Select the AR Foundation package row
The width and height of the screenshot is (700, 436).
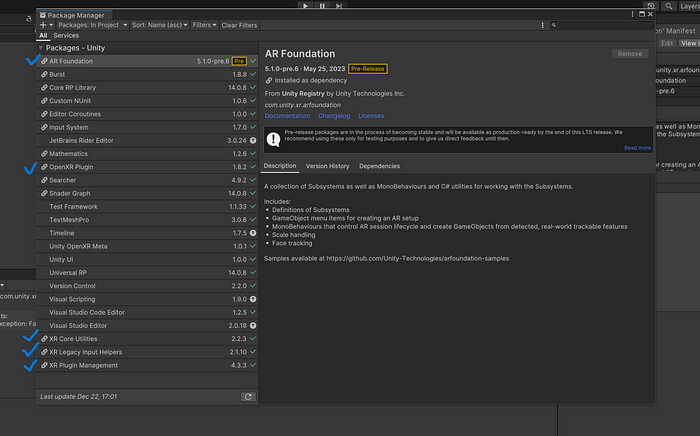coord(147,61)
